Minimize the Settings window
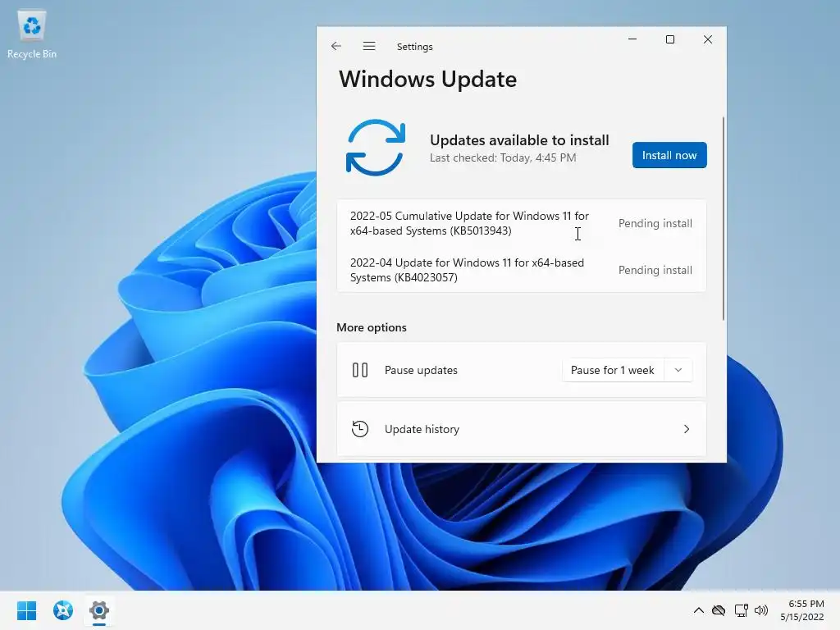Image resolution: width=840 pixels, height=630 pixels. click(632, 39)
